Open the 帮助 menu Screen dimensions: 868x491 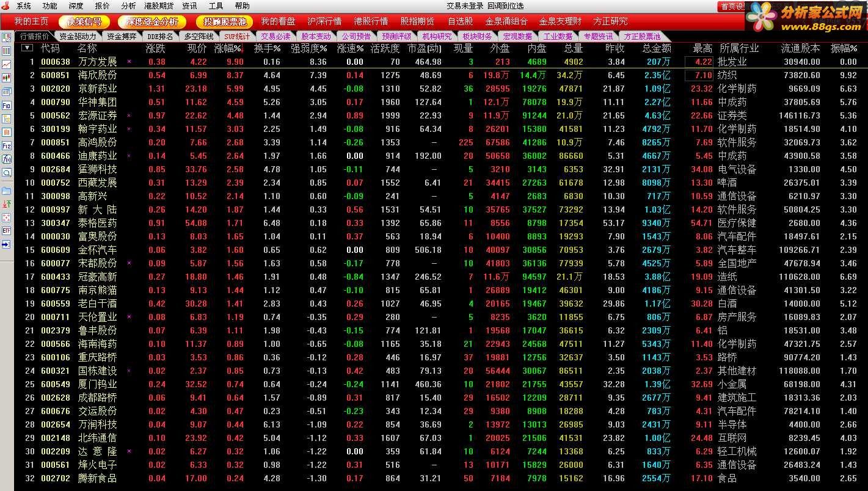click(242, 6)
